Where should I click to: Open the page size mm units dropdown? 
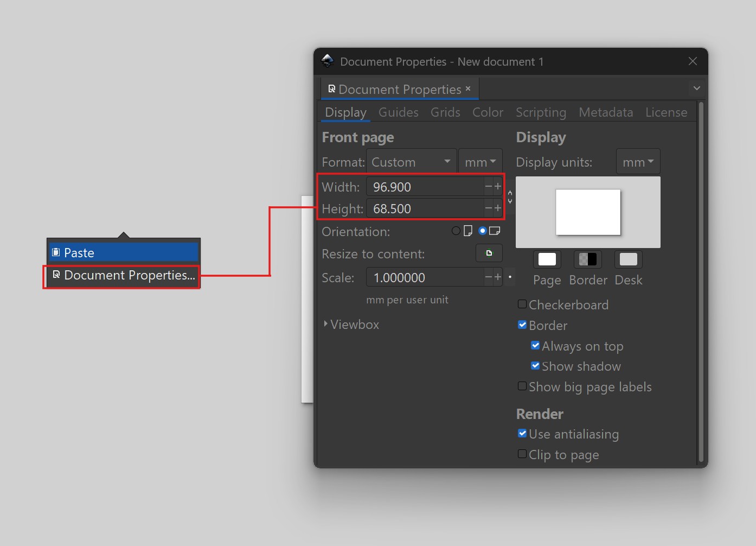tap(480, 162)
